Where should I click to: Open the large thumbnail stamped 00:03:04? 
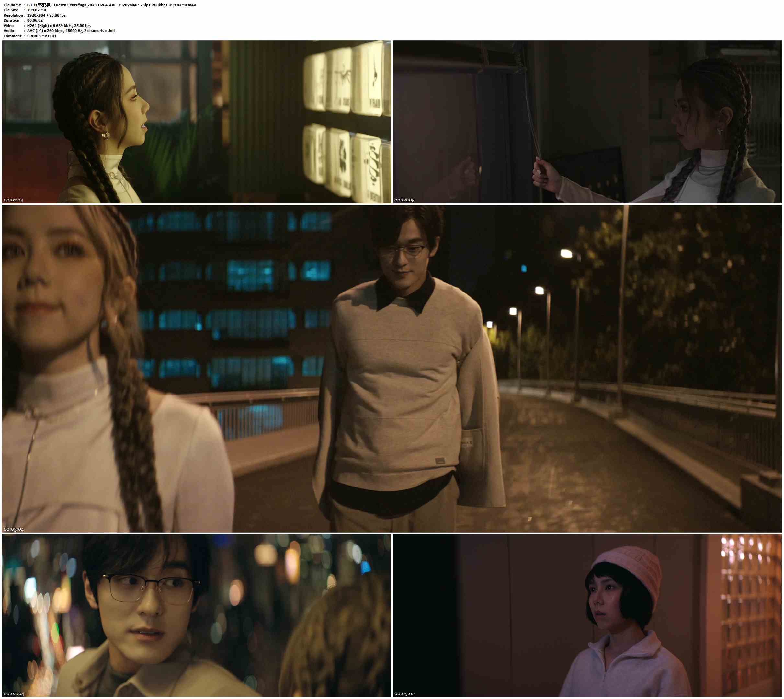[392, 369]
